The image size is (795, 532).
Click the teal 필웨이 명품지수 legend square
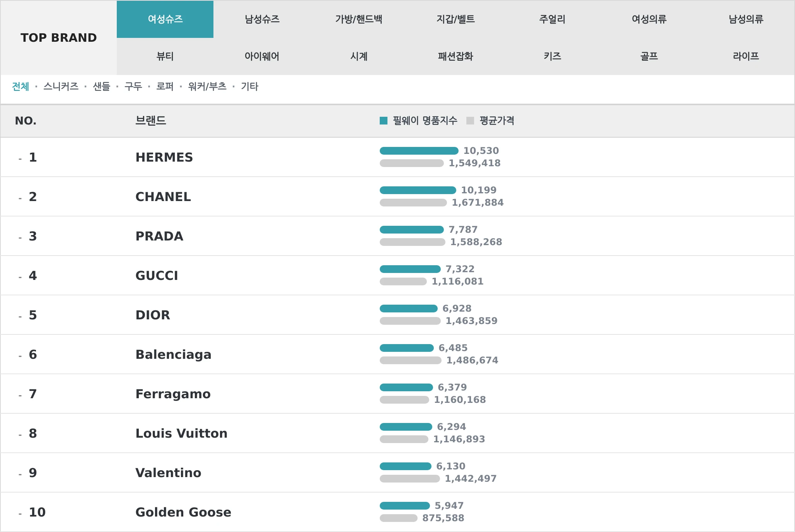pos(384,121)
